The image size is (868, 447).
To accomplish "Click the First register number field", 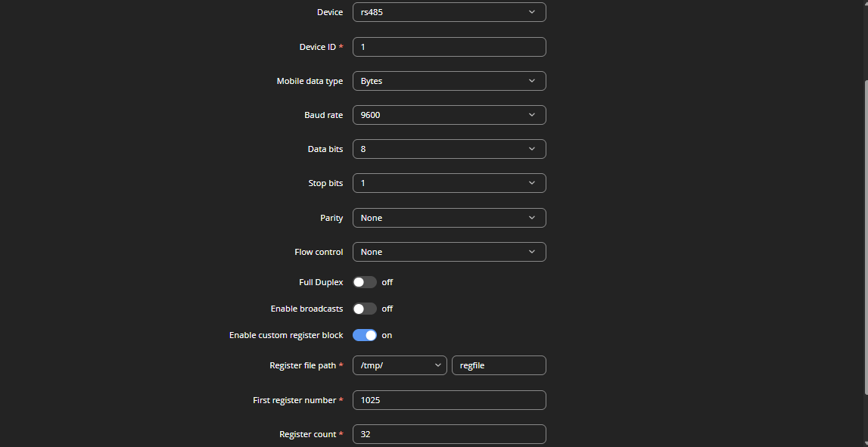I will click(449, 400).
